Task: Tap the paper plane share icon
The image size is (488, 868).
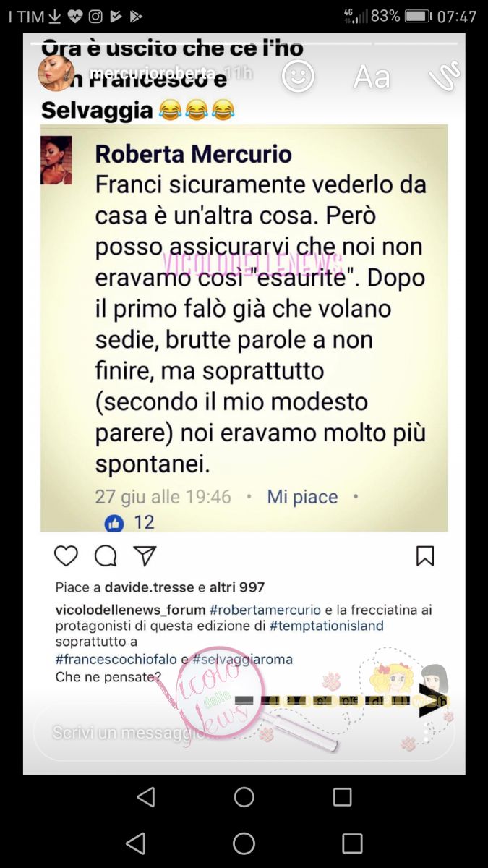Action: click(x=145, y=556)
